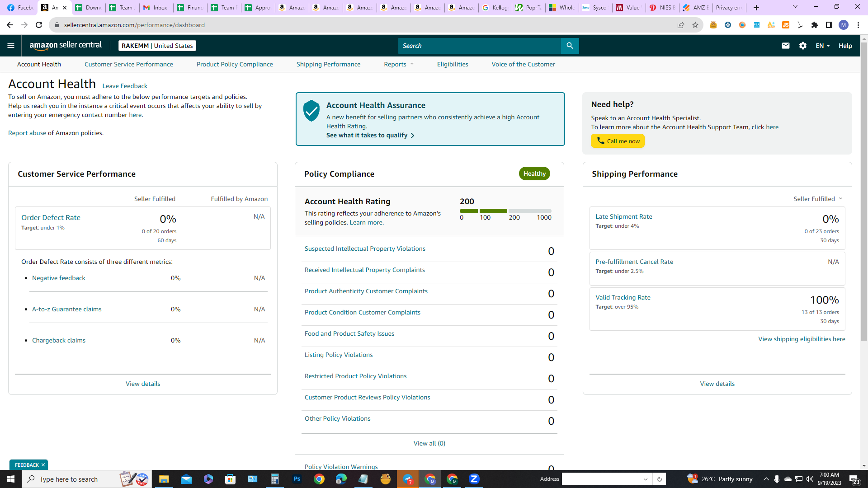Click the Account Health Rating progress bar
Image resolution: width=868 pixels, height=488 pixels.
click(x=505, y=211)
